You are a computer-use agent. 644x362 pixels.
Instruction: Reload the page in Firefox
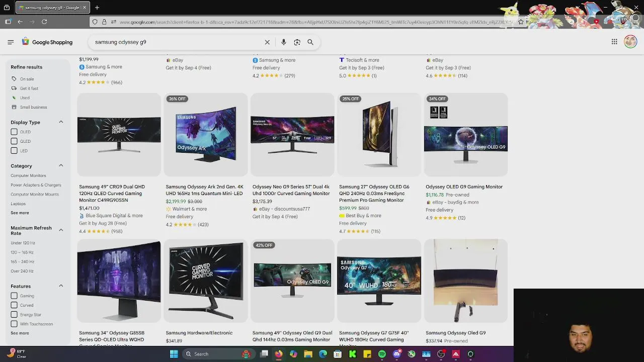[44, 22]
